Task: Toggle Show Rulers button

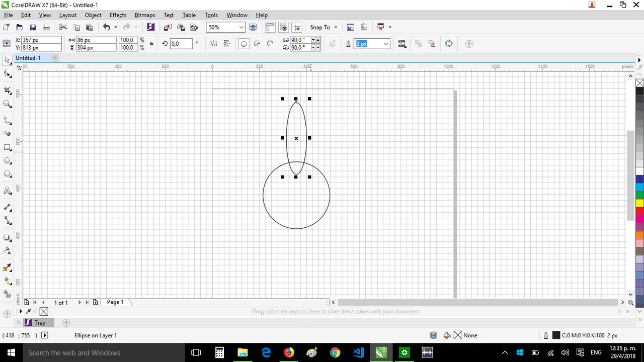Action: coord(270,27)
